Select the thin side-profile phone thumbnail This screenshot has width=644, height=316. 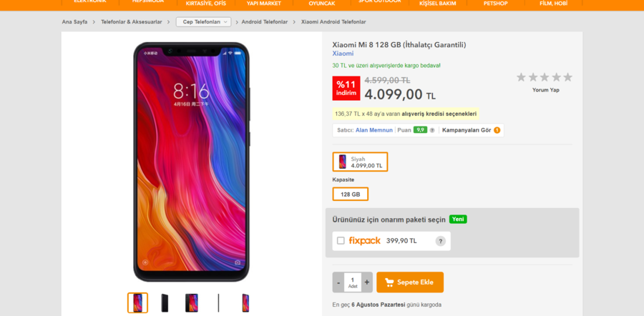pyautogui.click(x=218, y=303)
